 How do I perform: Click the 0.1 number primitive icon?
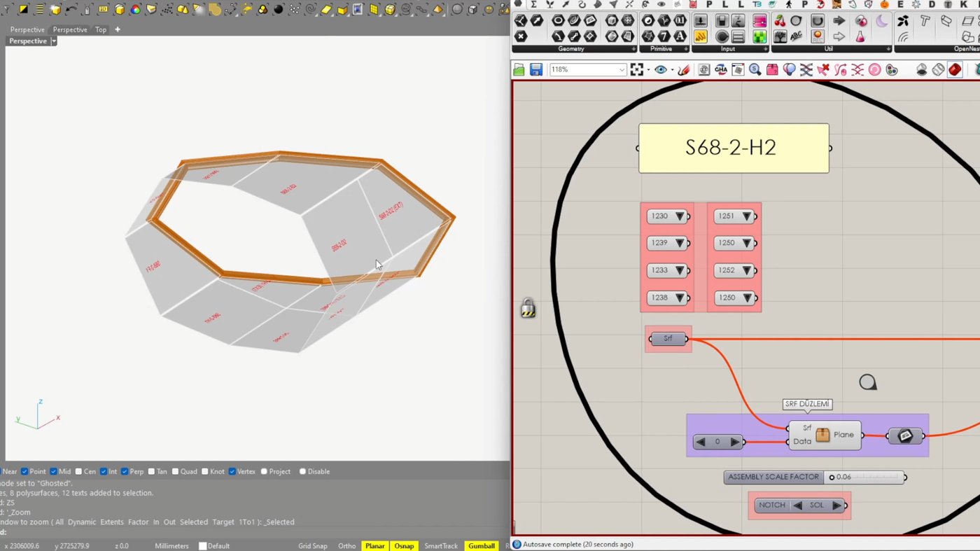(680, 21)
